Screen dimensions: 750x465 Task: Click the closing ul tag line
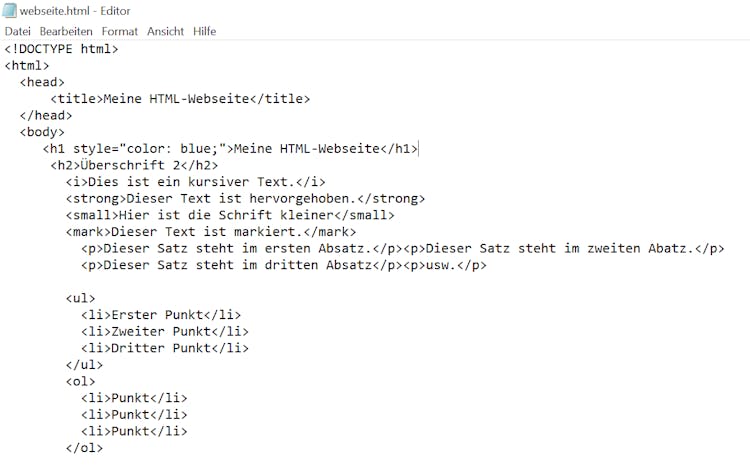tap(84, 365)
